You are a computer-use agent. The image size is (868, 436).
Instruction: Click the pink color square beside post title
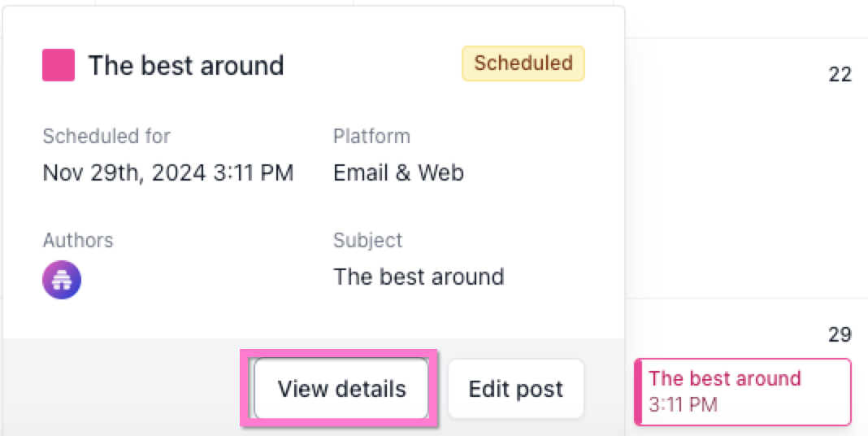click(59, 65)
